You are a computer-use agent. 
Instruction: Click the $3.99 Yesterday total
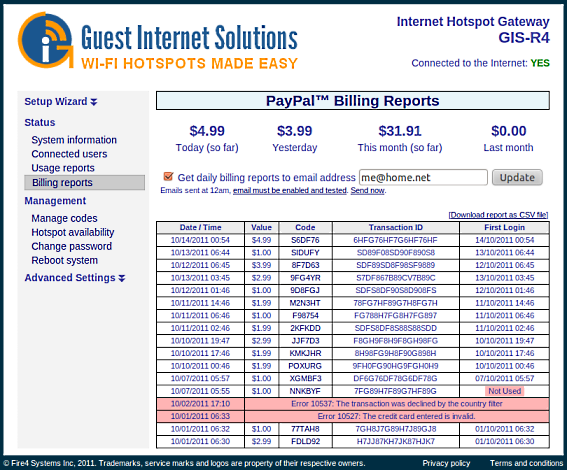pos(294,131)
